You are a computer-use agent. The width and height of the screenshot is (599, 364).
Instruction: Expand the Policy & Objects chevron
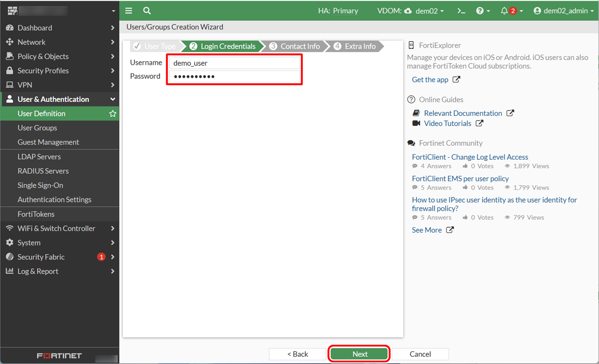pos(113,56)
